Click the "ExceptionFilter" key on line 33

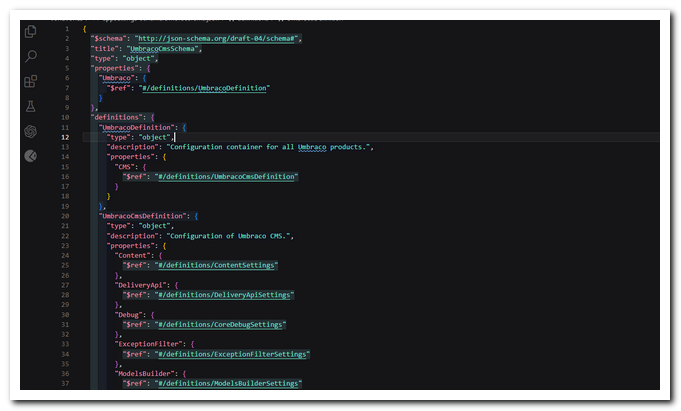[149, 344]
